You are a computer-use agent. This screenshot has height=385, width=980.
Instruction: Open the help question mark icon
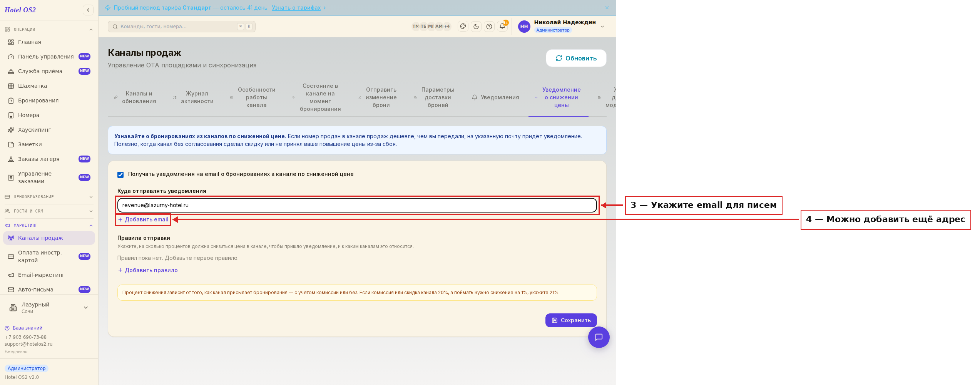(489, 27)
